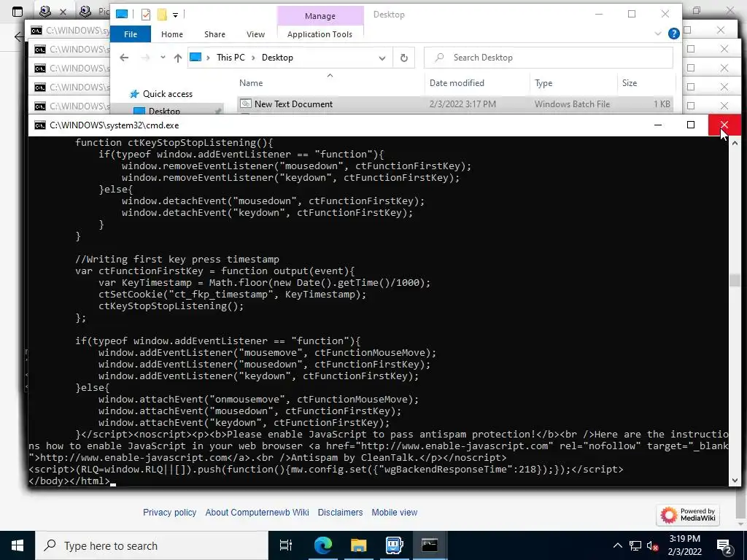Screen dimensions: 747x560
Task: Open File Explorer Help icon
Action: (x=673, y=34)
